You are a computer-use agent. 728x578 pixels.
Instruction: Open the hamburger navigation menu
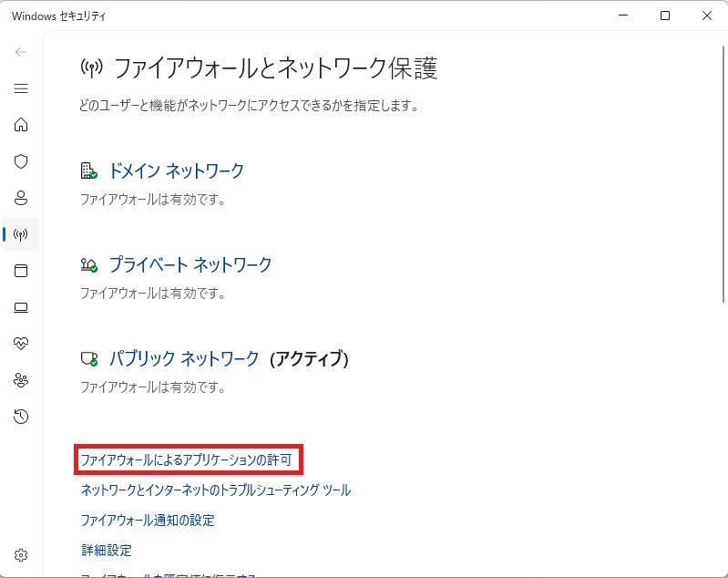click(21, 88)
